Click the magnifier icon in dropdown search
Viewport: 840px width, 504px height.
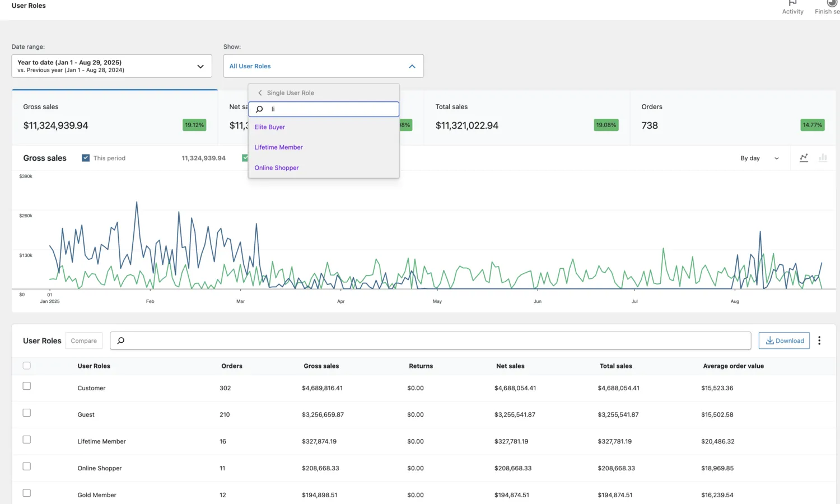click(x=259, y=109)
